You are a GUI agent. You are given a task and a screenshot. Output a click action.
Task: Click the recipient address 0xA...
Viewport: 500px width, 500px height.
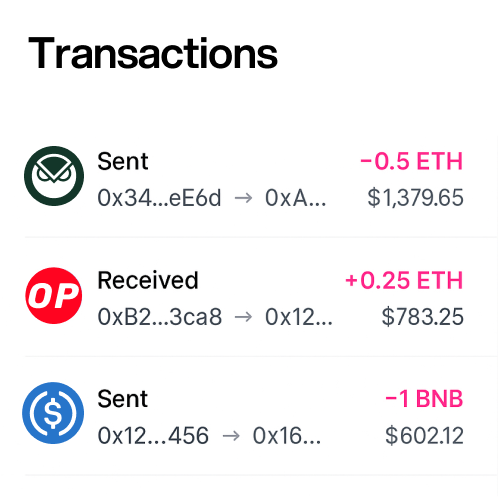tap(296, 198)
